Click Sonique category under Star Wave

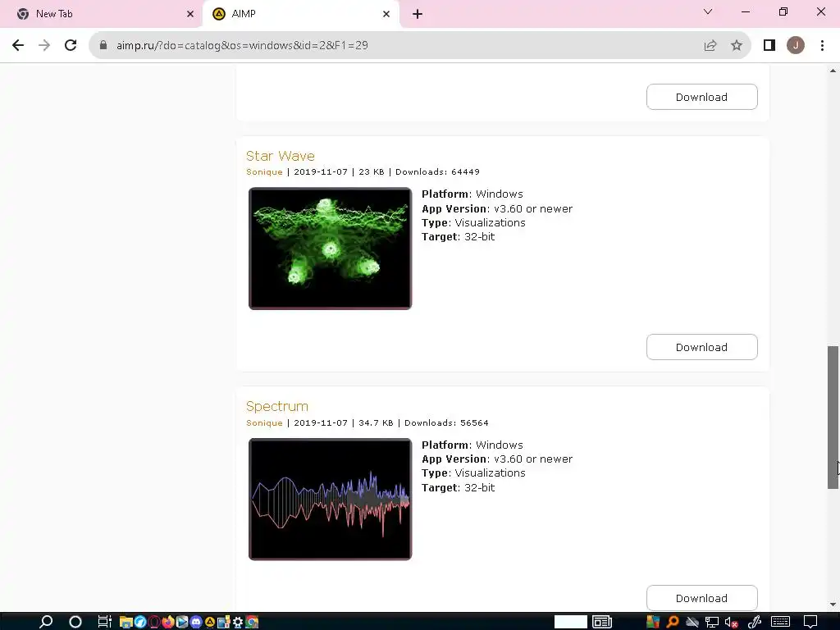coord(264,172)
